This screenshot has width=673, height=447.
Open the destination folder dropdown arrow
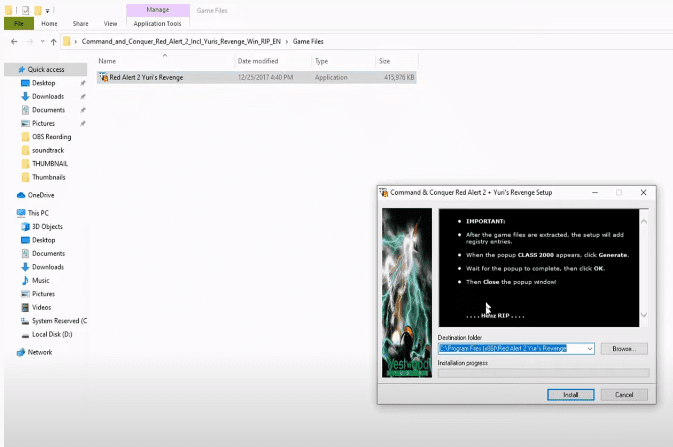pyautogui.click(x=590, y=349)
